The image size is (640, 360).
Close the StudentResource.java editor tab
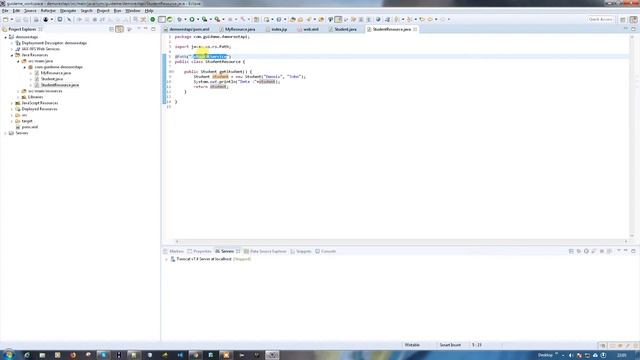click(x=415, y=29)
